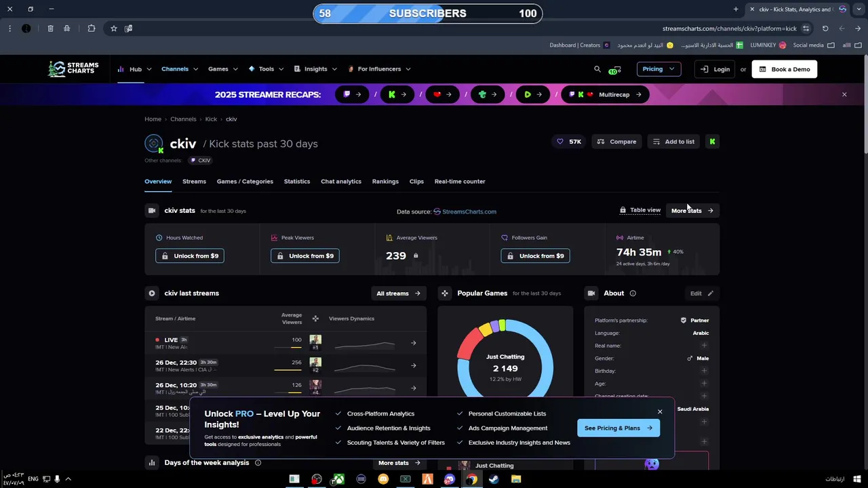Open the Twitch streamer recap pill
Viewport: 868px width, 488px height.
coord(352,94)
